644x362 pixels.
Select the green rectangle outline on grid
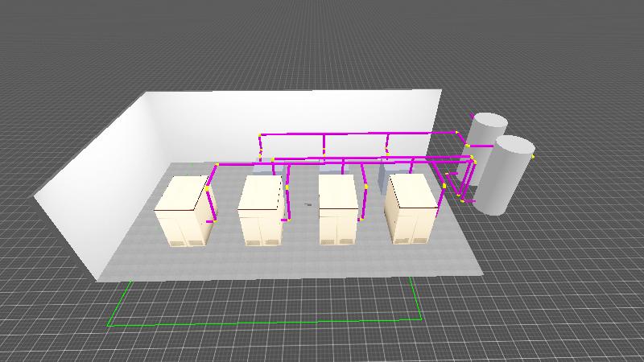tap(263, 323)
